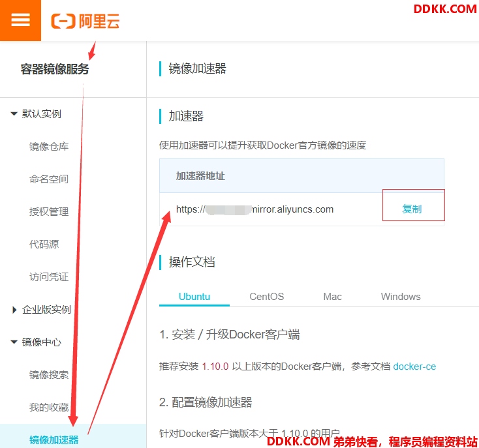Click 复制 to copy the accelerator address
Viewport: 479px width, 448px height.
(x=412, y=209)
